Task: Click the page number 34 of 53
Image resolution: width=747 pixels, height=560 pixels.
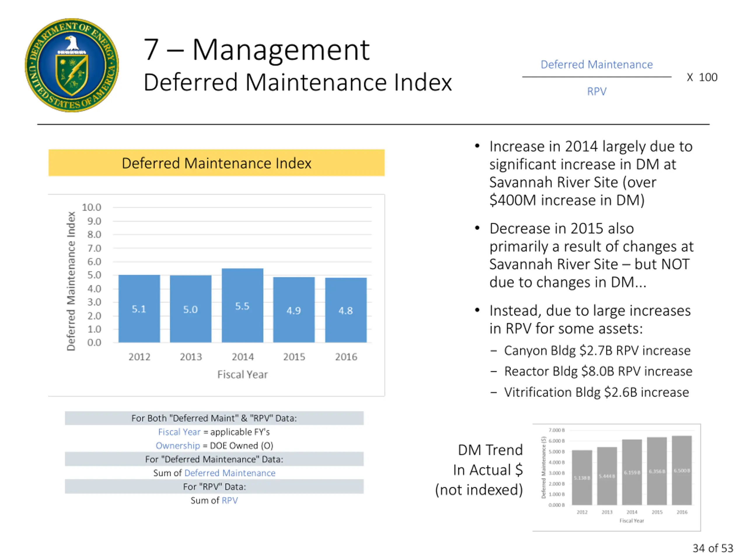Action: [713, 548]
